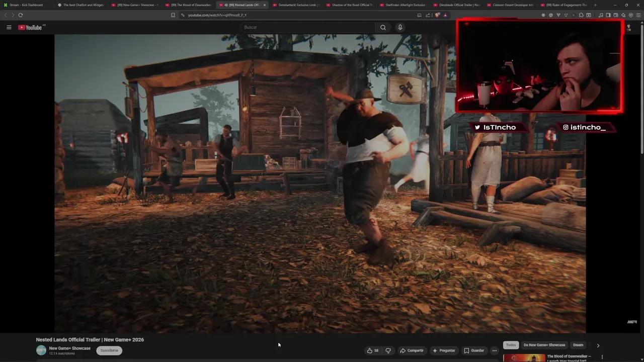Click the Compartir share button
Viewport: 644px width, 362px height.
point(412,350)
